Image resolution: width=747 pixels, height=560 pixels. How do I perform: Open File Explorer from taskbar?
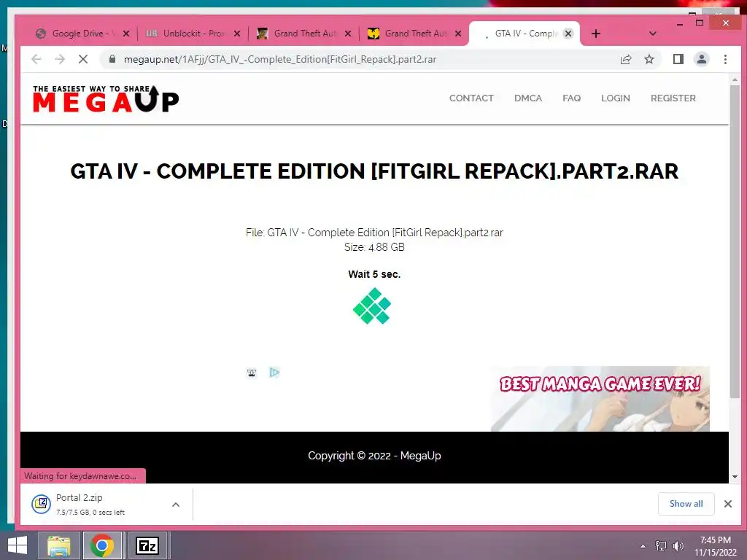58,545
